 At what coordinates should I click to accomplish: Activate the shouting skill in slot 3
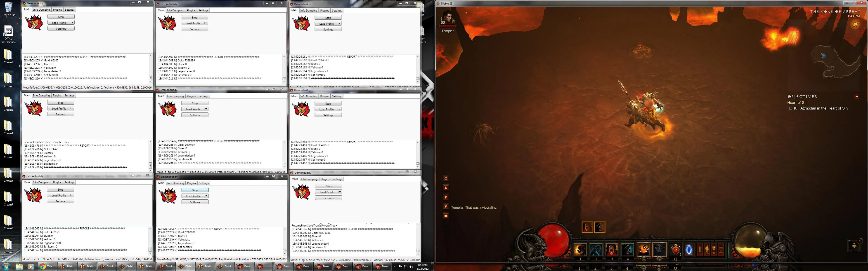pyautogui.click(x=612, y=250)
